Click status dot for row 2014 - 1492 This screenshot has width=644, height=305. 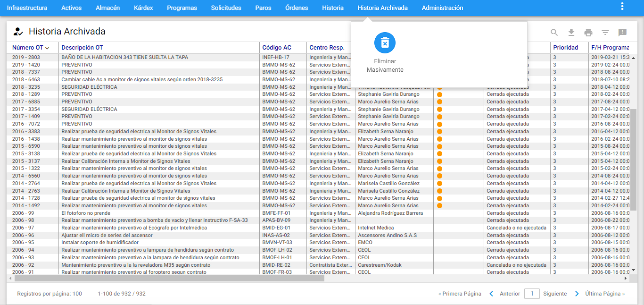[439, 206]
